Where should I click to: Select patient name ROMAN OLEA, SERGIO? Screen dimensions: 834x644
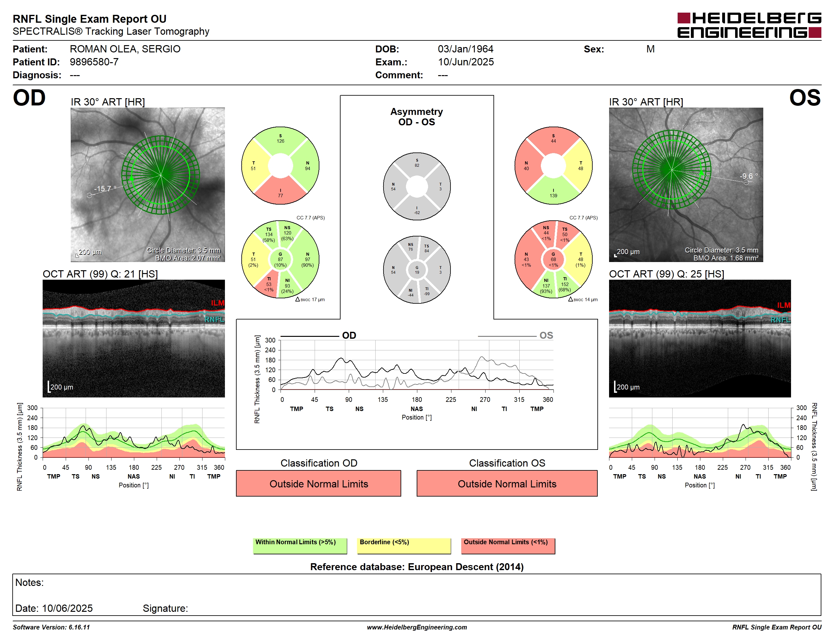(x=125, y=49)
